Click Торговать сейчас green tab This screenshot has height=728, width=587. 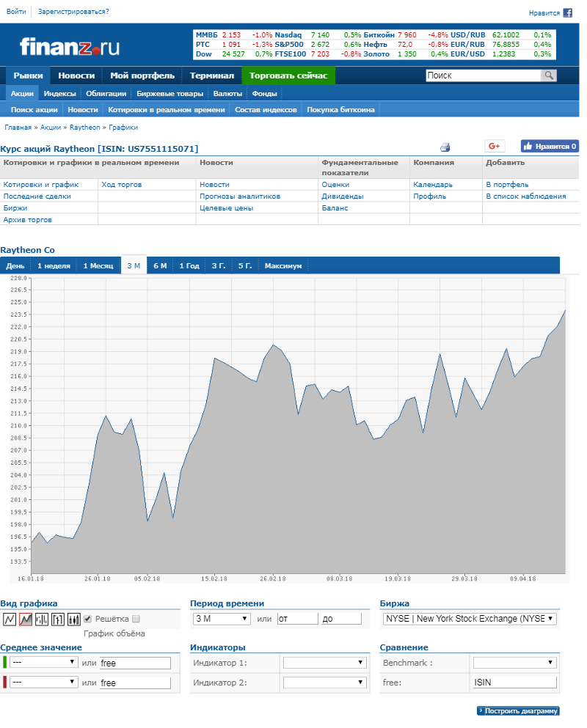288,76
